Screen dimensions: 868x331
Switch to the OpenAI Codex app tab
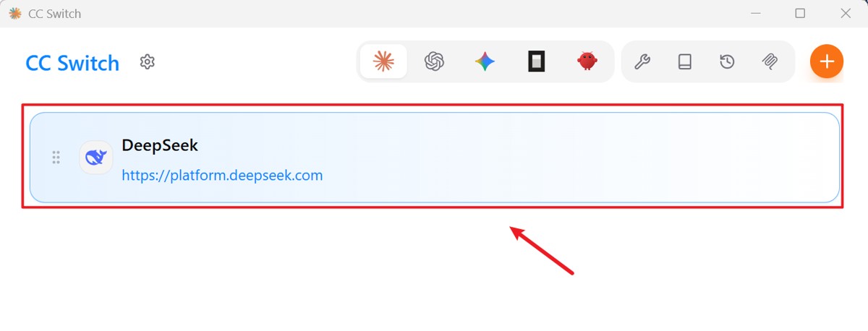[x=434, y=62]
